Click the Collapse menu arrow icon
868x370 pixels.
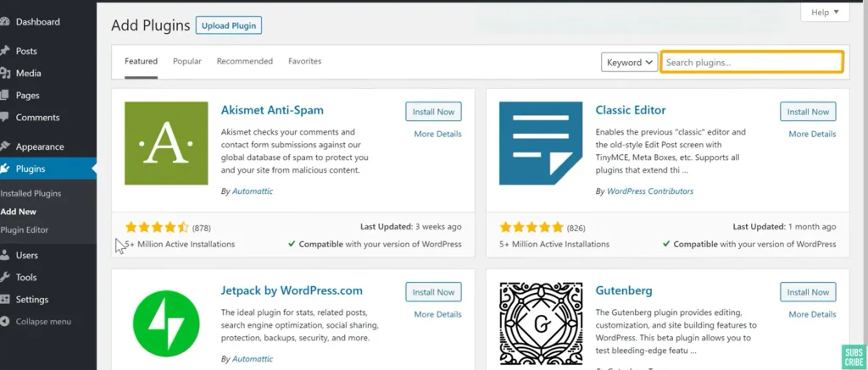pyautogui.click(x=4, y=322)
